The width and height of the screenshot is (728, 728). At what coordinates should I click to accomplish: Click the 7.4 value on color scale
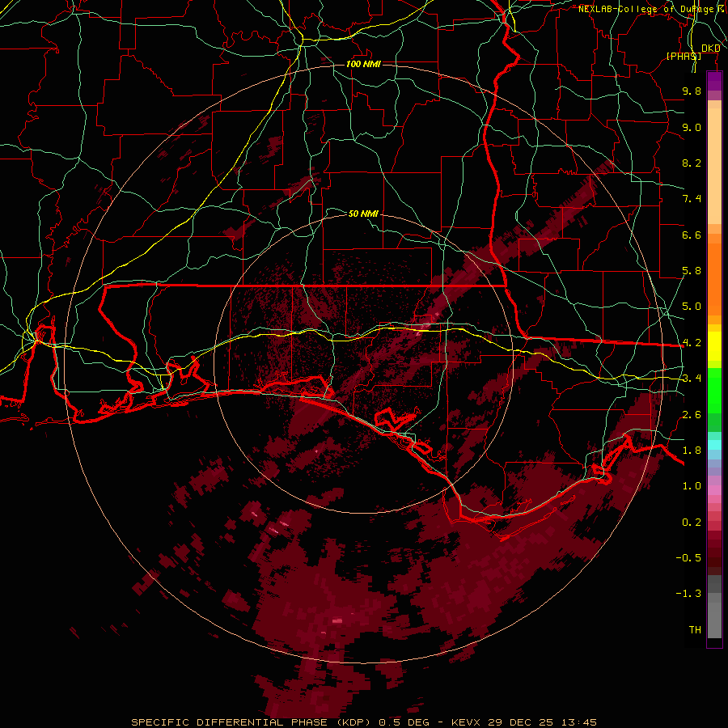pyautogui.click(x=692, y=199)
